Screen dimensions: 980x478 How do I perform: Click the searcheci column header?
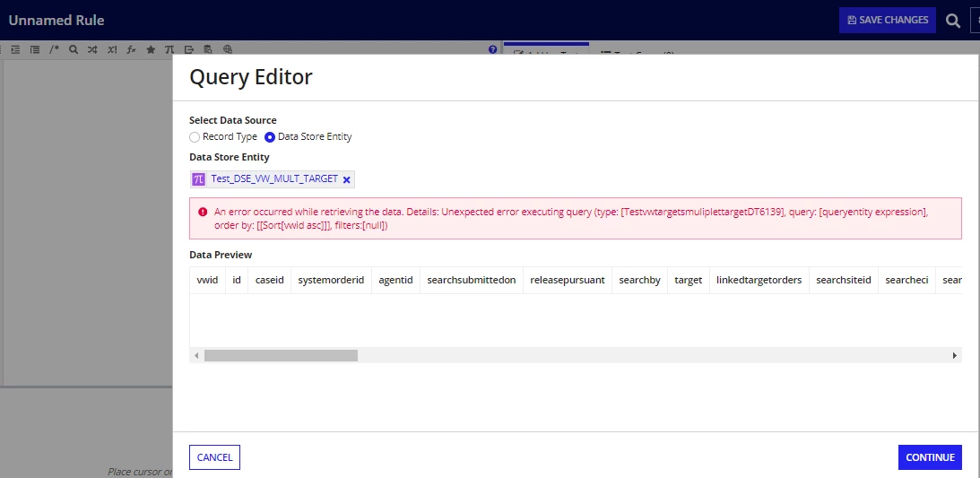(x=906, y=280)
